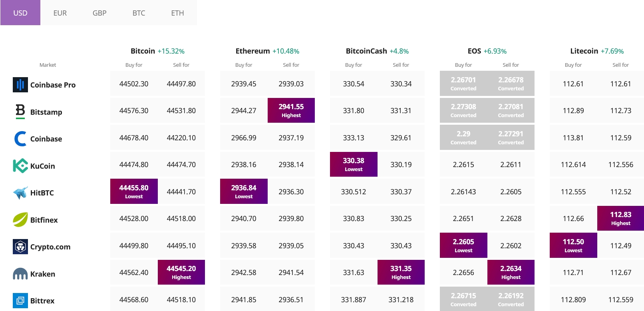
Task: Click KuCoin Litecoin buy price 112.614
Action: tap(573, 165)
